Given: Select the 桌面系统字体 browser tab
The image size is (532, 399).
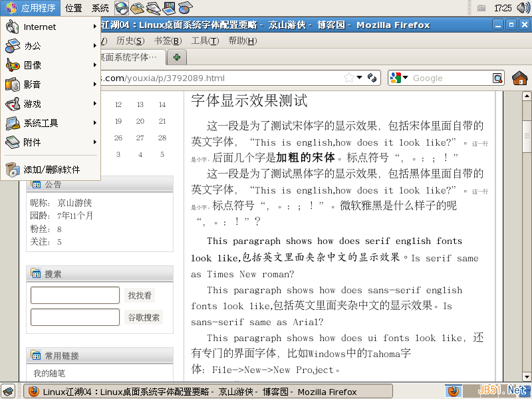Looking at the screenshot, I should (x=132, y=57).
